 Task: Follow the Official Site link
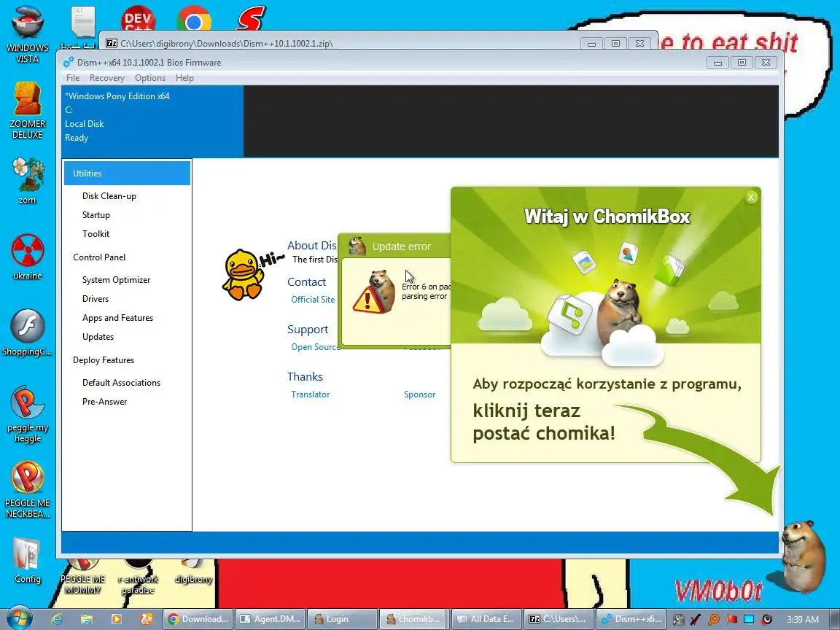click(x=313, y=300)
